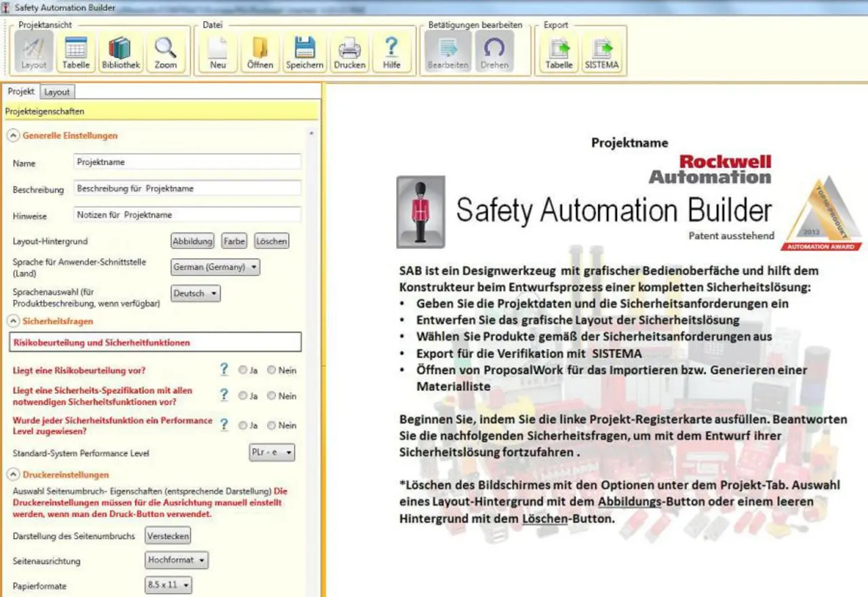
Task: Collapse the Sicherheitsfragen section
Action: [14, 321]
